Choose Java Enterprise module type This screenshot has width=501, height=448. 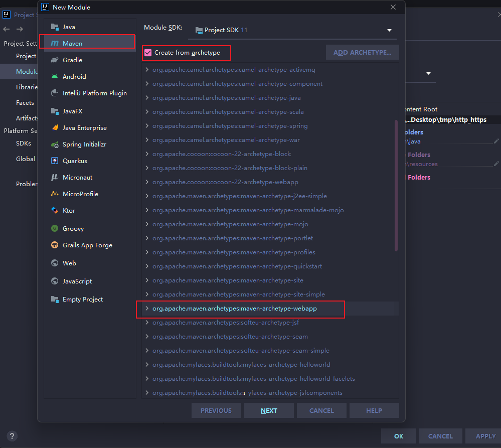point(90,127)
